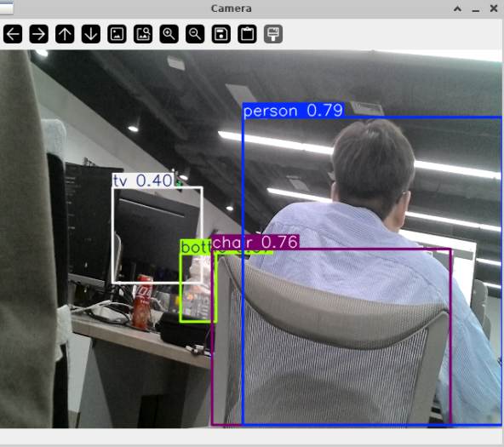Pan image down with down arrow icon
The image size is (504, 447).
point(91,34)
